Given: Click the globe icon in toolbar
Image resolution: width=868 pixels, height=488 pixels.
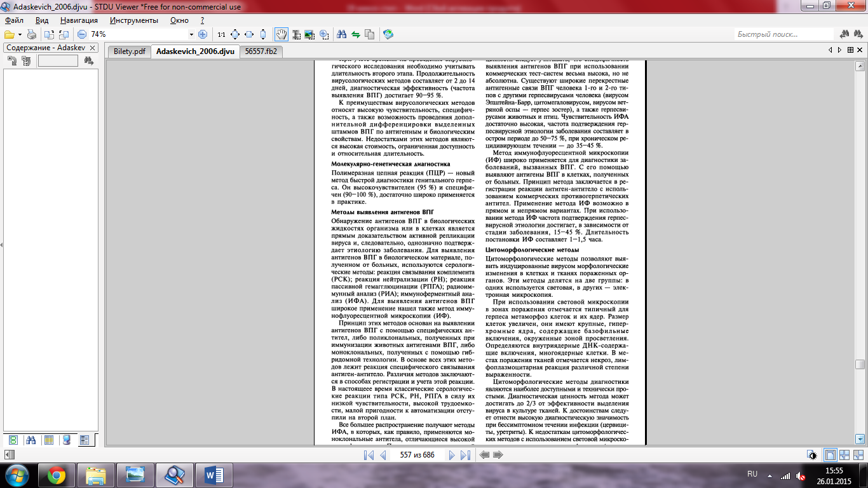Looking at the screenshot, I should coord(388,34).
